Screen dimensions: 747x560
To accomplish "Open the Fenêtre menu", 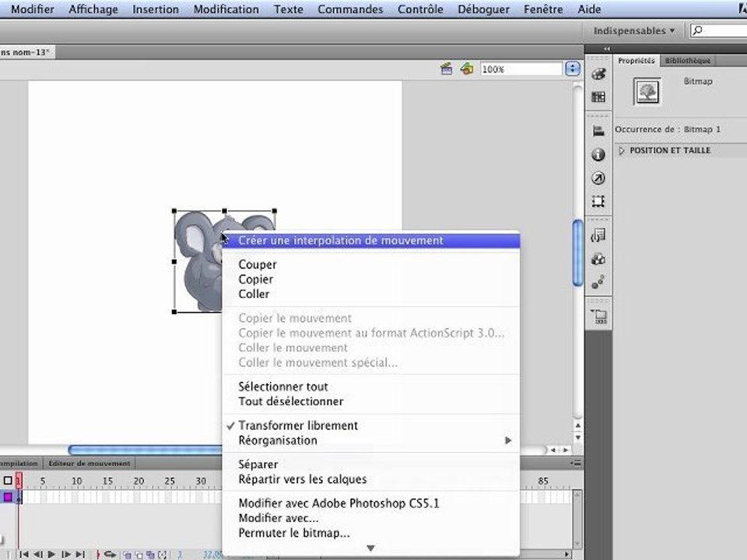I will coord(543,9).
